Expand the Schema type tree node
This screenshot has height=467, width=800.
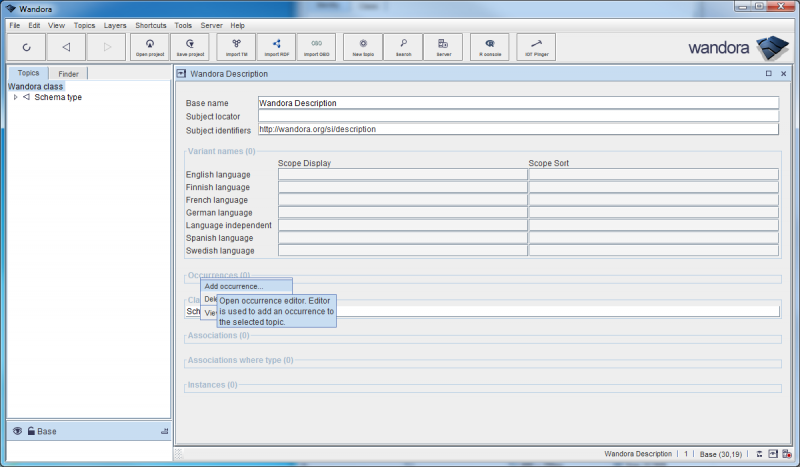coord(15,97)
